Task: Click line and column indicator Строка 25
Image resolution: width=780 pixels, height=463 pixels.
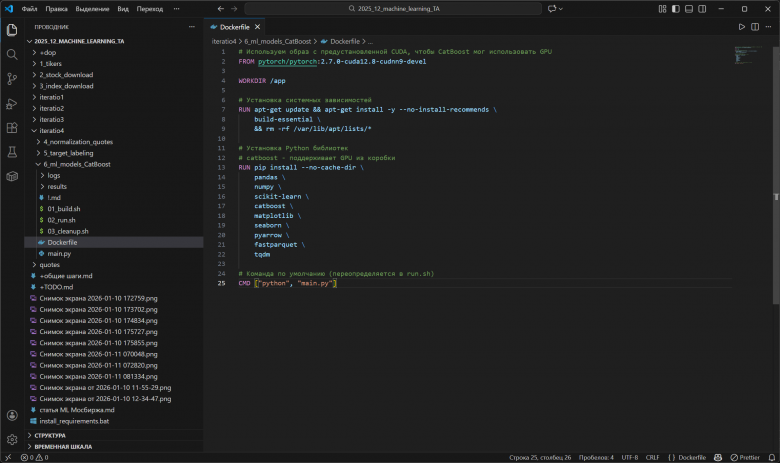Action: (540, 458)
